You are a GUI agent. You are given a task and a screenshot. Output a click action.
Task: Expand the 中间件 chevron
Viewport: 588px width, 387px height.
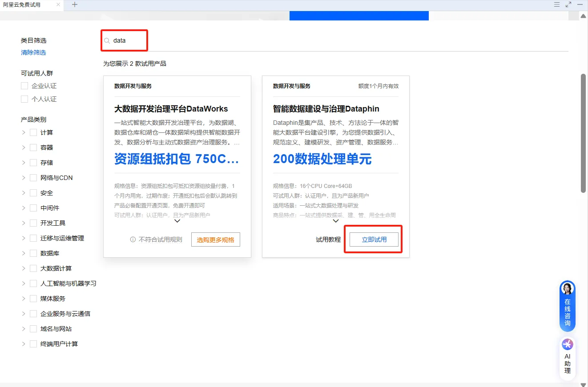point(24,208)
